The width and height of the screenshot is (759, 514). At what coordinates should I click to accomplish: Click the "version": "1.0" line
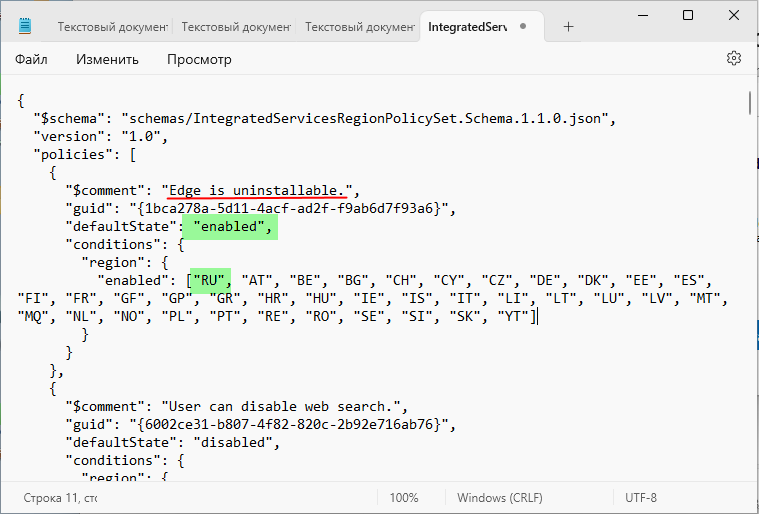pyautogui.click(x=101, y=136)
